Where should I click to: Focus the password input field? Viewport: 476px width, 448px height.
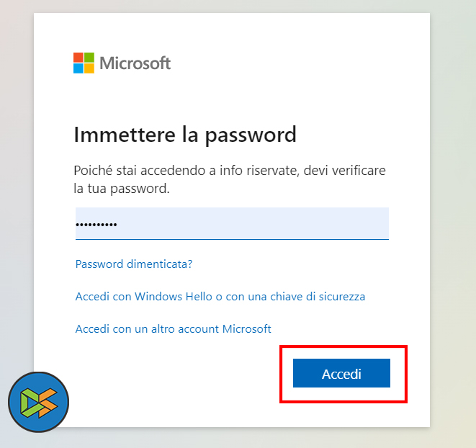coord(252,224)
